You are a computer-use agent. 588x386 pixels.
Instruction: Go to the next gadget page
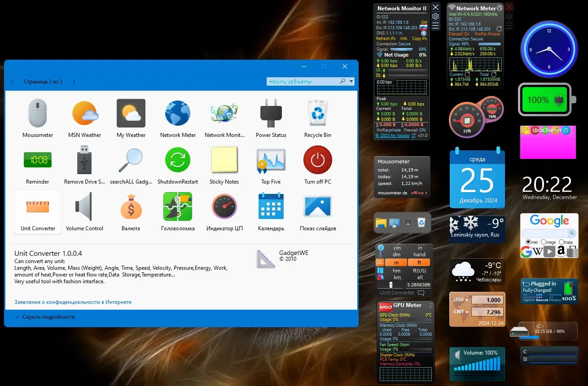point(74,82)
